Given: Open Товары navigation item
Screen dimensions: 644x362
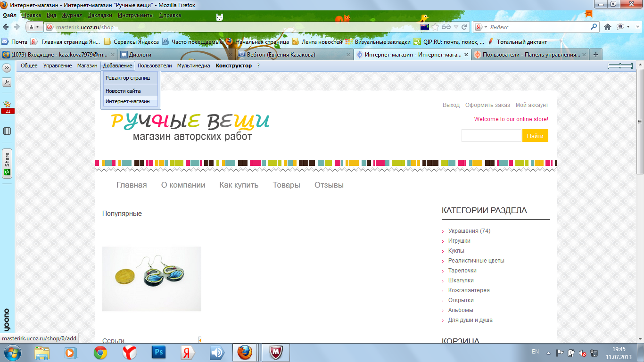Looking at the screenshot, I should [x=287, y=185].
